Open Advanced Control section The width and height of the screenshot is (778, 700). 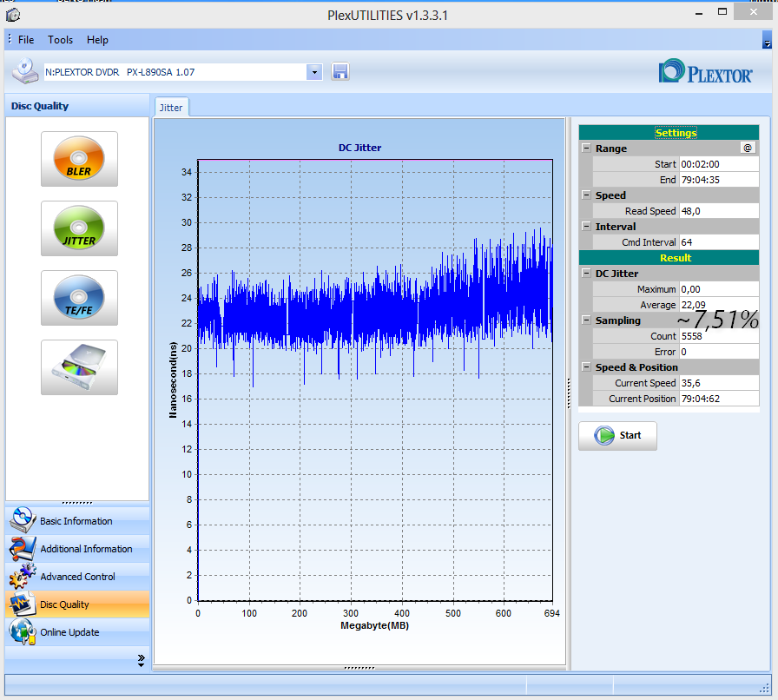tap(77, 577)
